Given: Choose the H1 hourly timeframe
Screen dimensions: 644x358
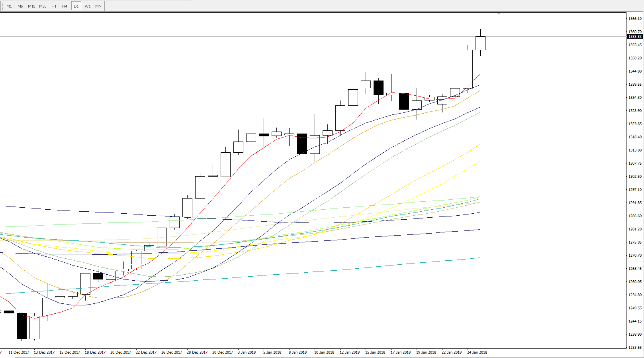Looking at the screenshot, I should (54, 6).
